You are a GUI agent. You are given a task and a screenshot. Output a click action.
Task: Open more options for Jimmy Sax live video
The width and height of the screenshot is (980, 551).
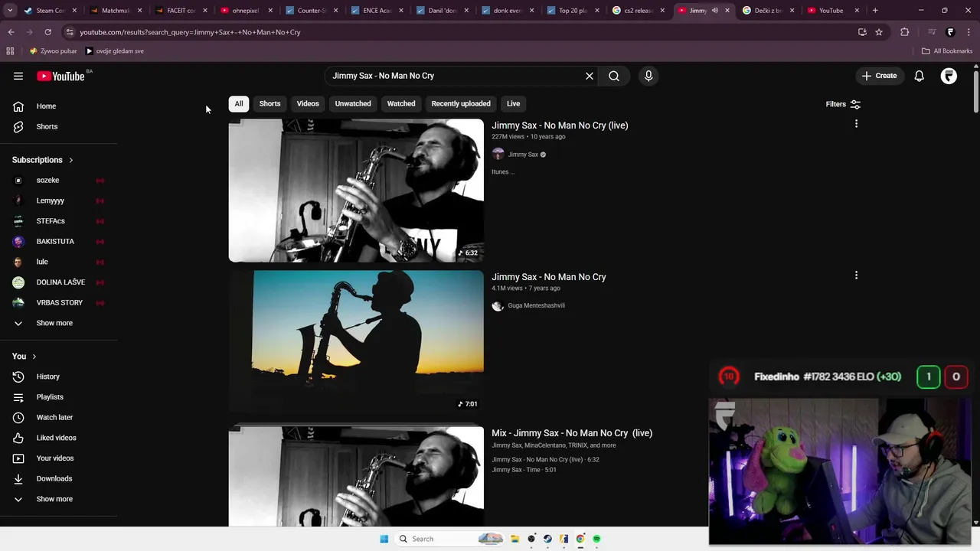coord(856,123)
